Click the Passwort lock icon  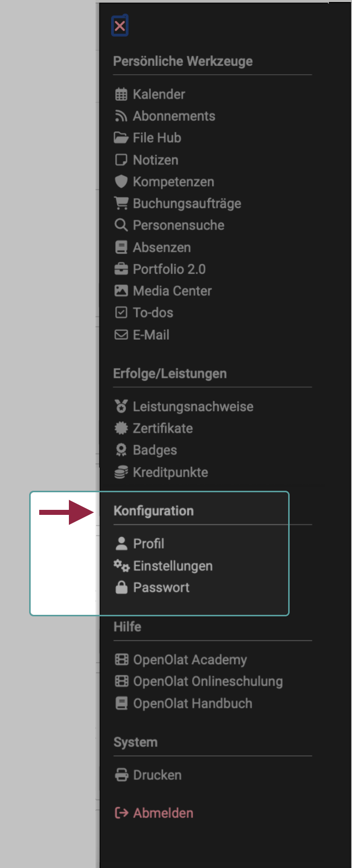tap(121, 587)
